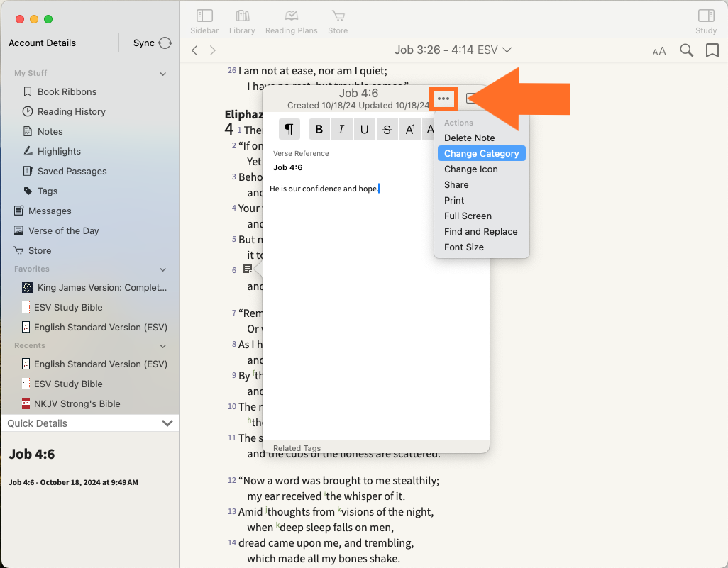This screenshot has width=728, height=568.
Task: Click the Job 4:6 link in Quick Details
Action: 21,482
